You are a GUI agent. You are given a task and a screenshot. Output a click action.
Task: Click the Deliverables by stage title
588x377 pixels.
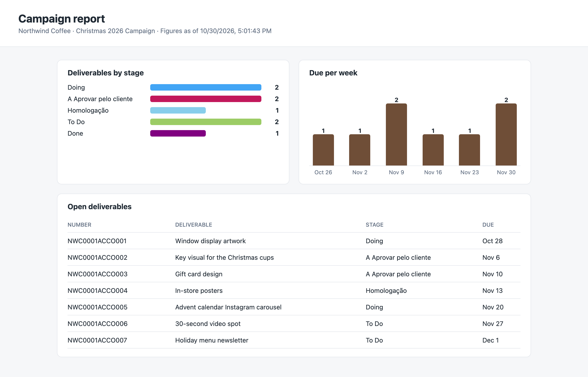pos(105,73)
